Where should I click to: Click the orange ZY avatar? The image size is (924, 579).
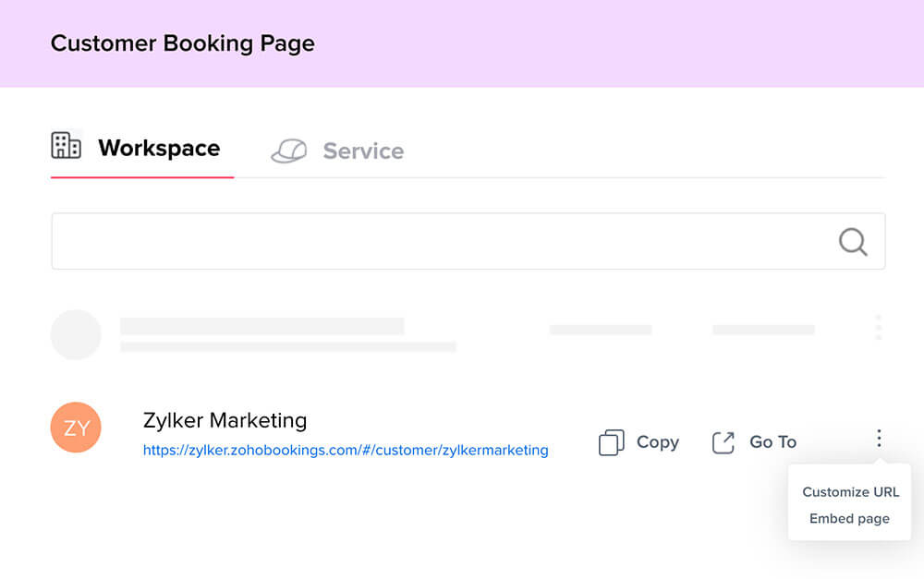76,428
